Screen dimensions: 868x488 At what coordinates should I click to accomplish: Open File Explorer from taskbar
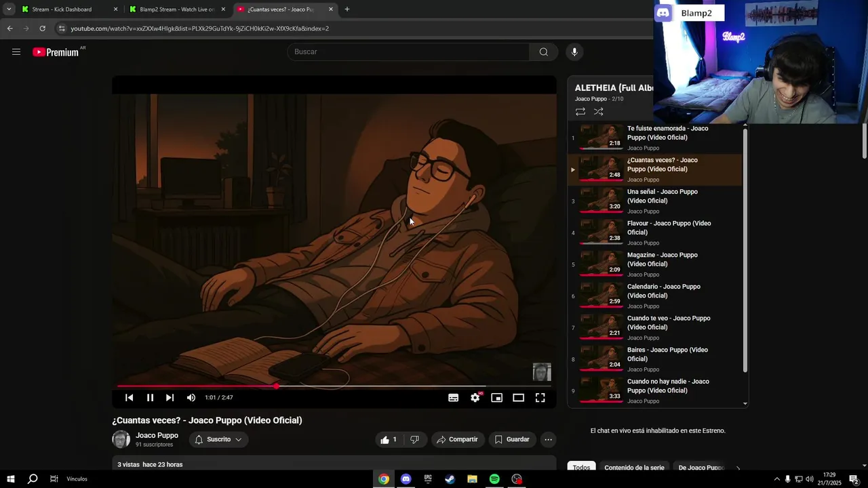472,479
